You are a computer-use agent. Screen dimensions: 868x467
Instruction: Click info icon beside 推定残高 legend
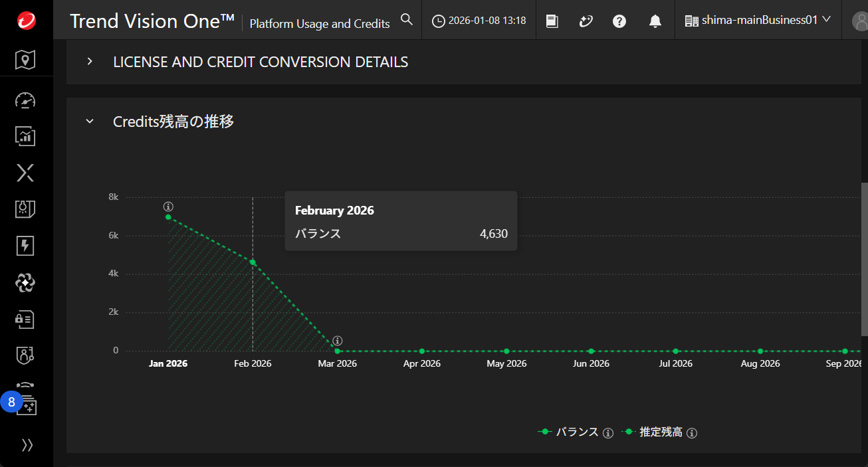click(x=692, y=433)
